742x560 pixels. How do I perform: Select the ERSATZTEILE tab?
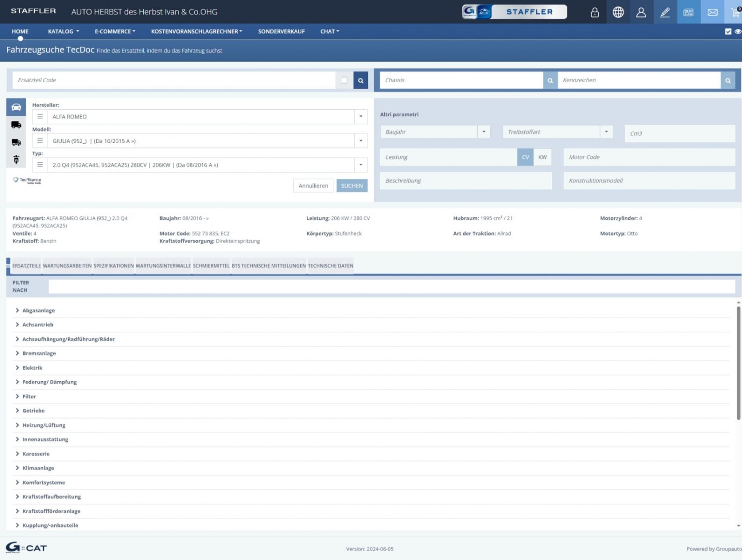pos(26,266)
